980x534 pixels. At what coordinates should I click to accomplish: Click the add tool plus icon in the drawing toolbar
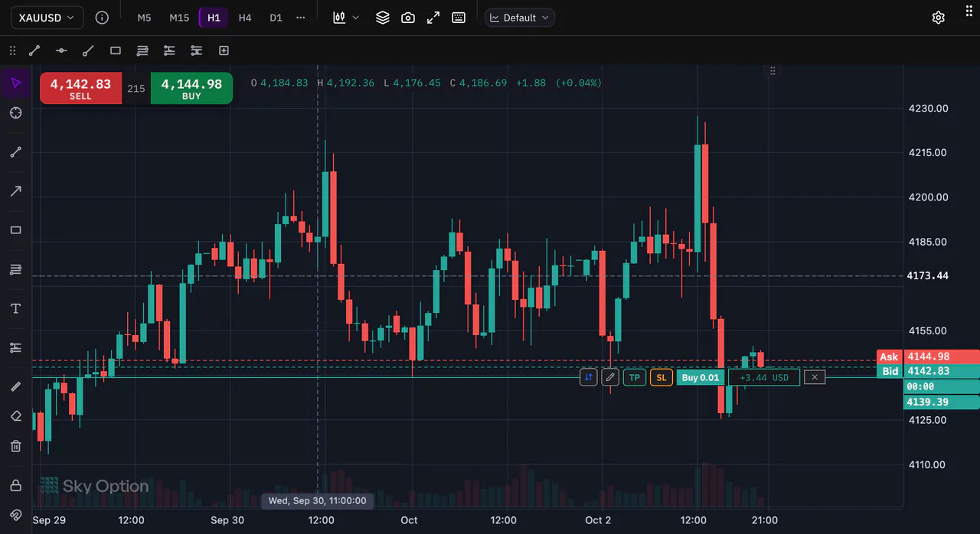(x=224, y=50)
